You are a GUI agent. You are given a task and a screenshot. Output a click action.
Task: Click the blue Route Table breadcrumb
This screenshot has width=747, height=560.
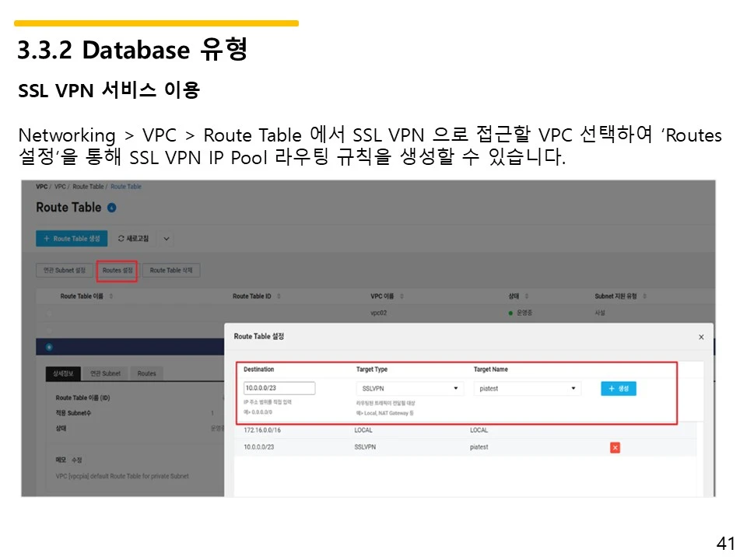tap(126, 187)
